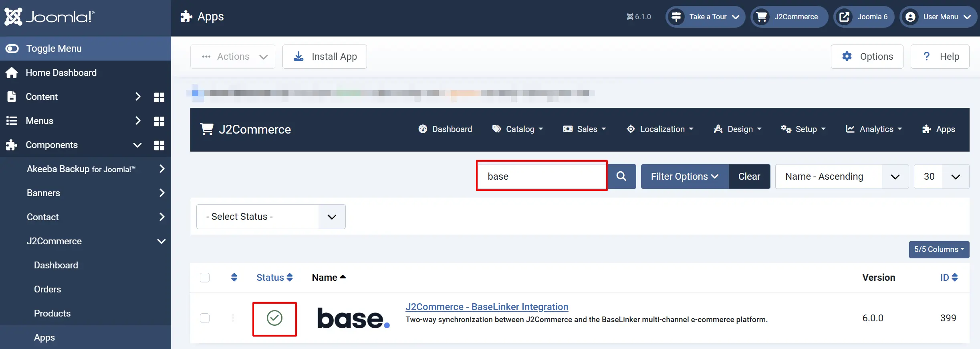Image resolution: width=980 pixels, height=349 pixels.
Task: Open the User Menu dropdown
Action: click(939, 17)
